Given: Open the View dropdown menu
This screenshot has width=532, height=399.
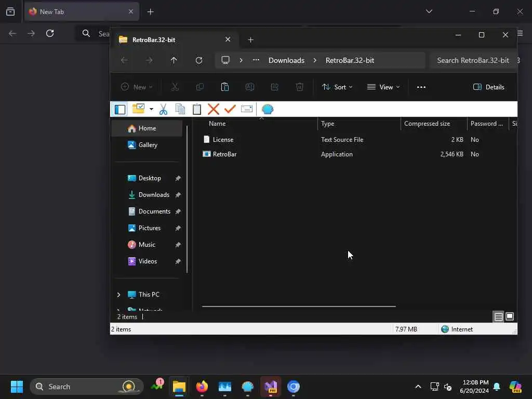Looking at the screenshot, I should [383, 87].
